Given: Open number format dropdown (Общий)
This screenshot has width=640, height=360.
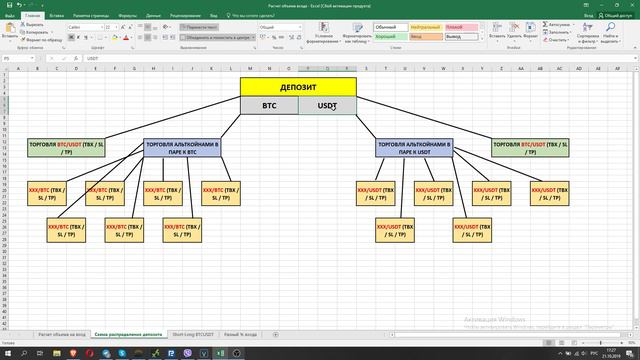Looking at the screenshot, I should pos(300,27).
